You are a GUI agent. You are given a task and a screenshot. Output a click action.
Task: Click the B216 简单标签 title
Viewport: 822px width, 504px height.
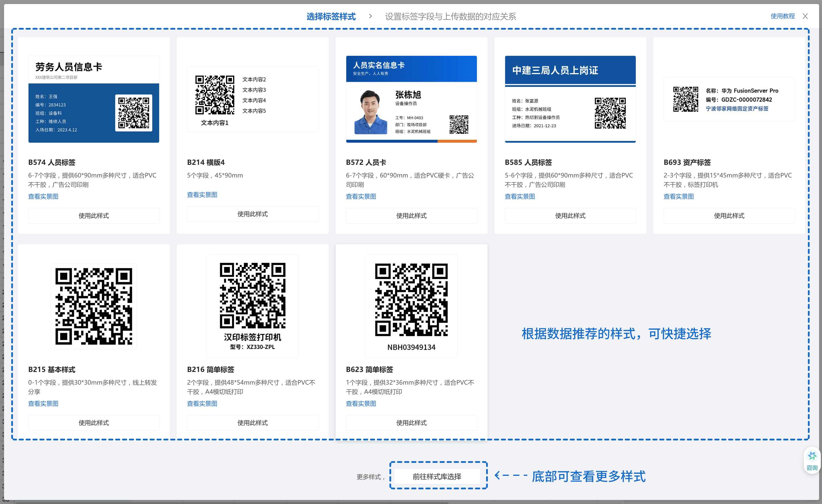click(x=210, y=369)
